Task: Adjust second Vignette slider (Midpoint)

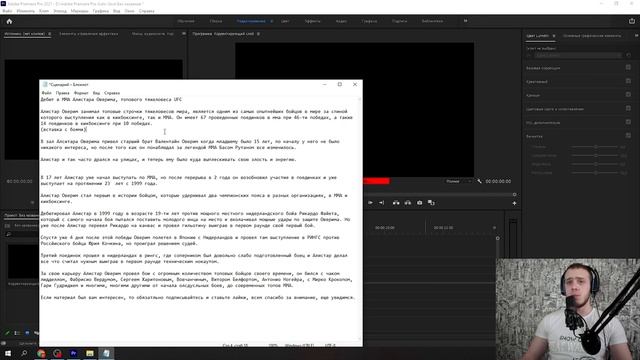Action: [x=596, y=156]
